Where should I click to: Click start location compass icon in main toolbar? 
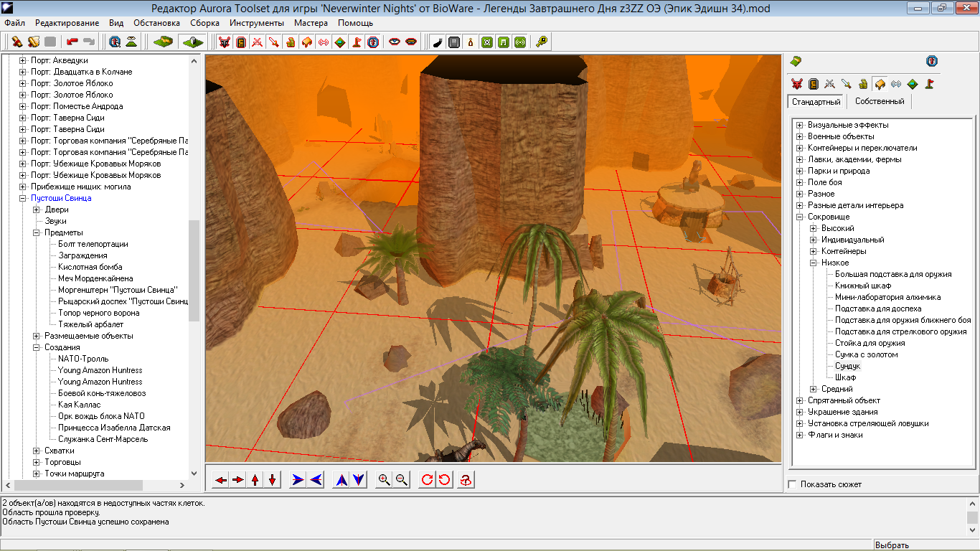[x=373, y=42]
